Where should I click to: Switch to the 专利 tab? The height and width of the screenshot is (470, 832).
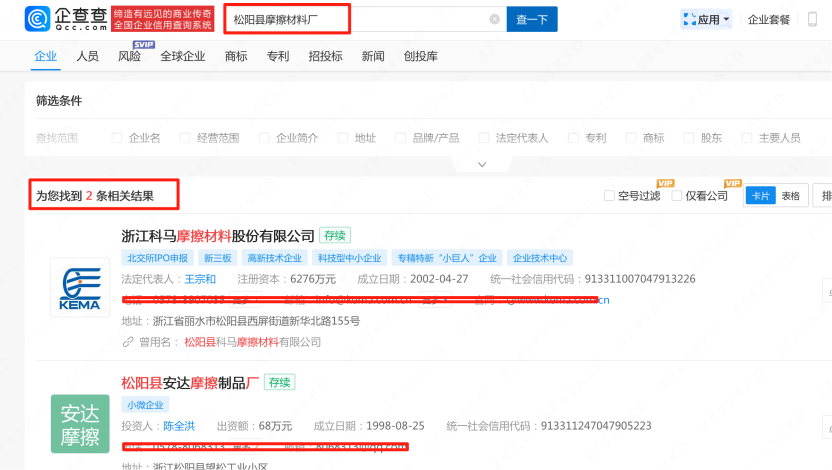point(278,56)
